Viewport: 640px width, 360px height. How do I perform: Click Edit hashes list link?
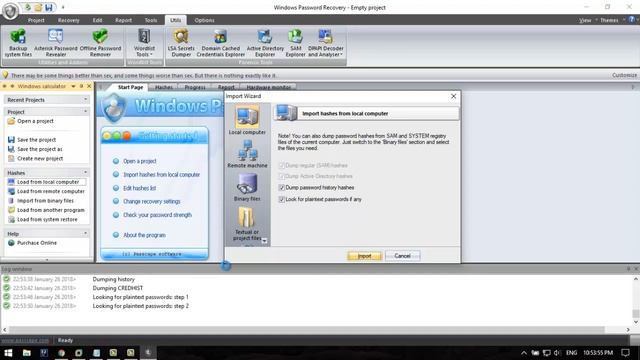tap(140, 188)
